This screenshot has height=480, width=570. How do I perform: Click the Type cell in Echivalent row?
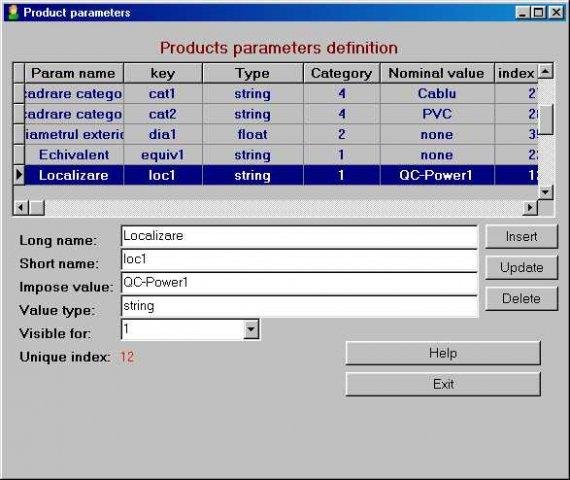point(253,155)
